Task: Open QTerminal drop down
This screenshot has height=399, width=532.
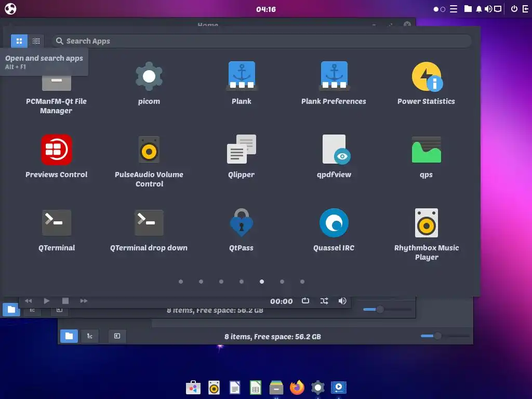Action: click(149, 230)
